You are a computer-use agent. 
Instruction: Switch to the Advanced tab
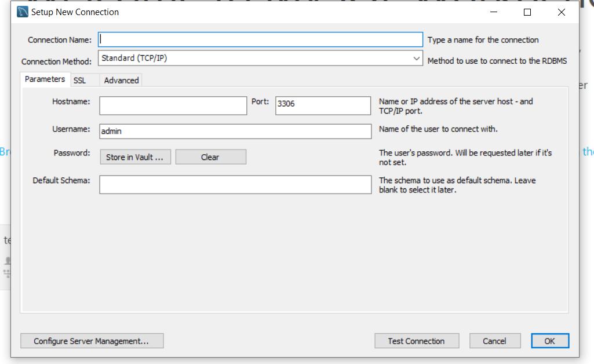pos(121,80)
